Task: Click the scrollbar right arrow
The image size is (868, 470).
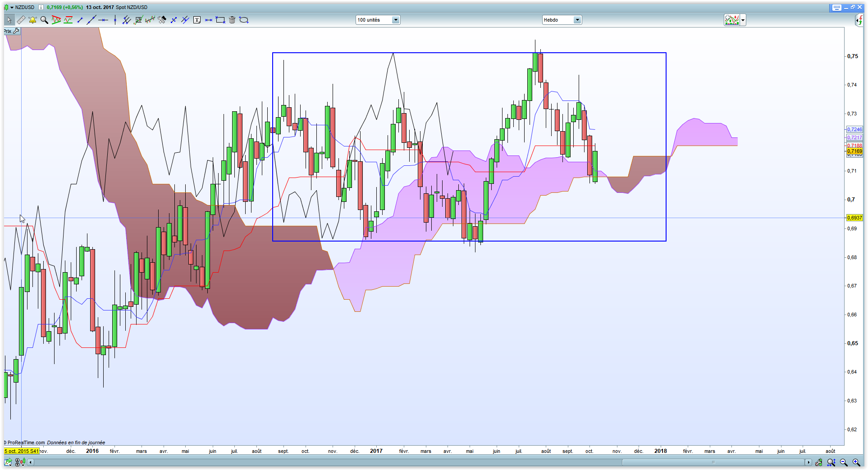Action: pyautogui.click(x=809, y=462)
